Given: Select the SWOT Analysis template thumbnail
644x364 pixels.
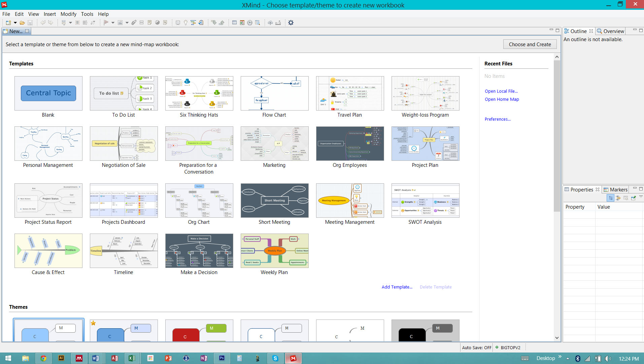Looking at the screenshot, I should (x=426, y=201).
